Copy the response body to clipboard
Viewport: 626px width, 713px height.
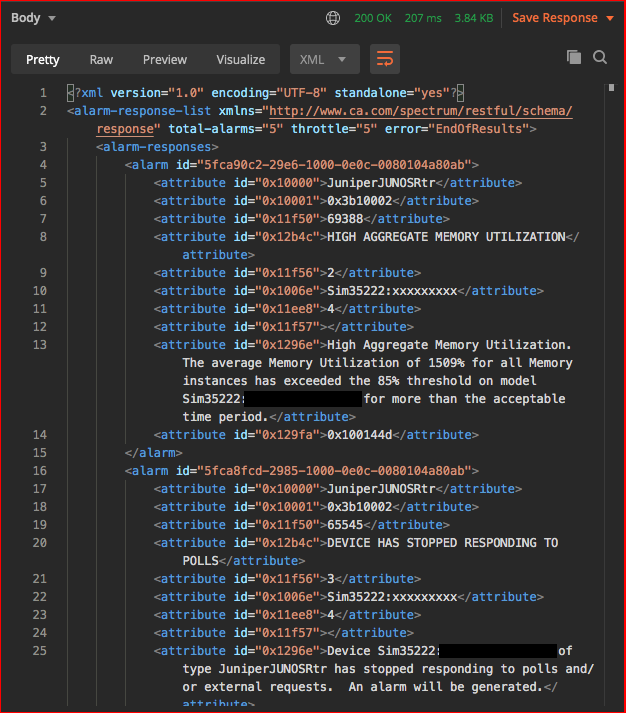(574, 58)
